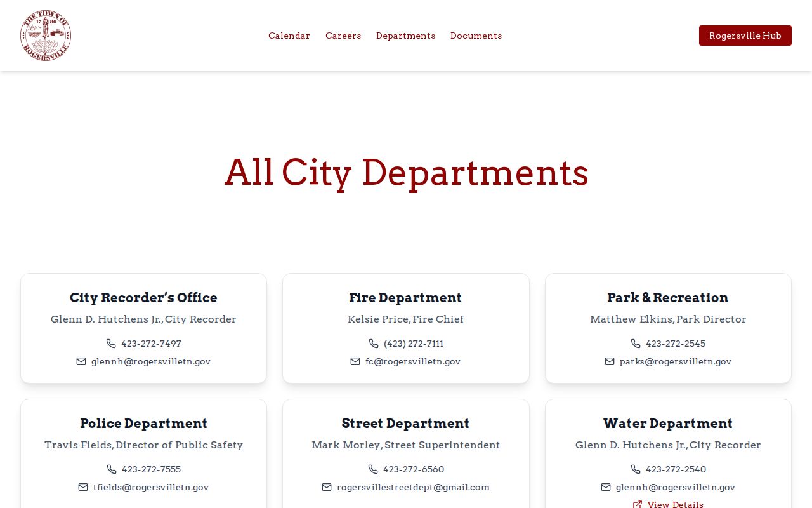Click the Fire Department card title
812x508 pixels.
(405, 297)
